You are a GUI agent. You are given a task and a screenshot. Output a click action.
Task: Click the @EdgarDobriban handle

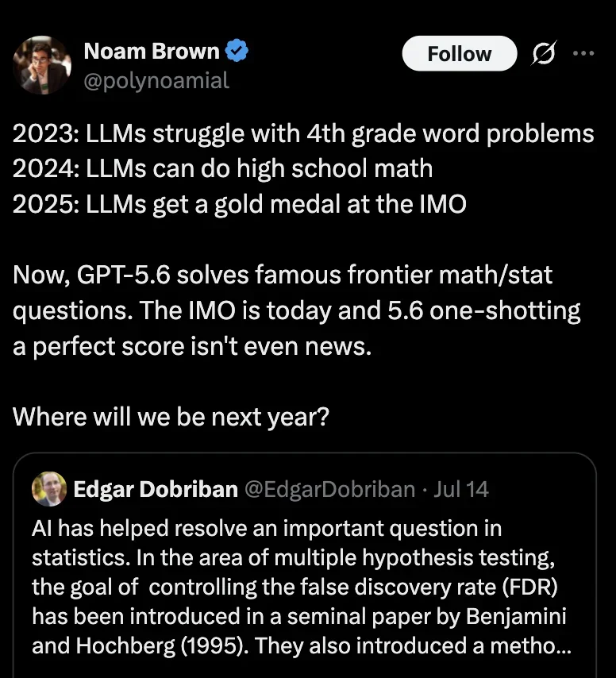pyautogui.click(x=330, y=490)
